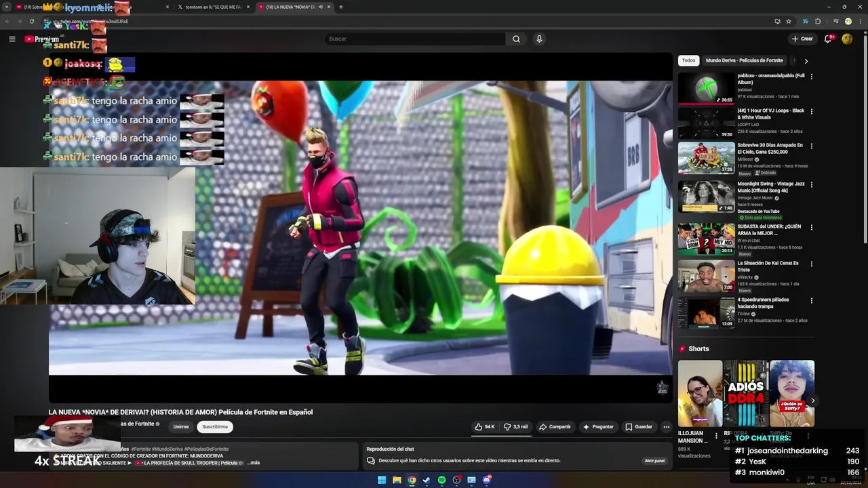Image resolution: width=868 pixels, height=488 pixels.
Task: Save the video with Guardar
Action: 639,427
